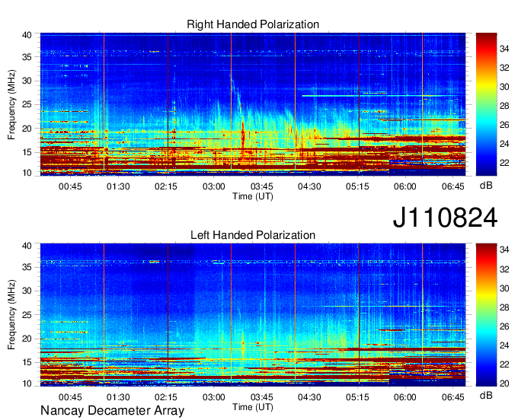Click the 03:00 time tick under Right Handed plot
518x420 pixels.
214,186
